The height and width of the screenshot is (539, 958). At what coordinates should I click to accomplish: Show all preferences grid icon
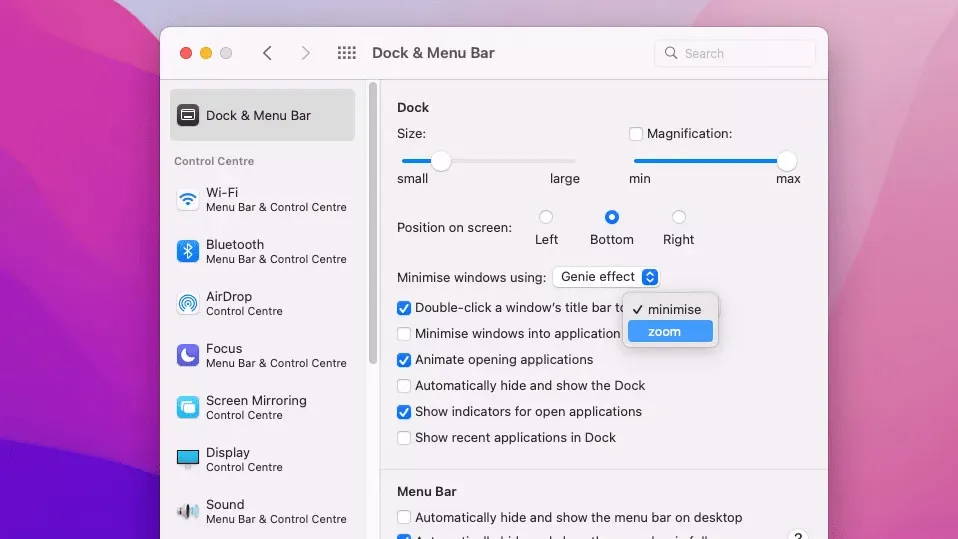point(347,53)
